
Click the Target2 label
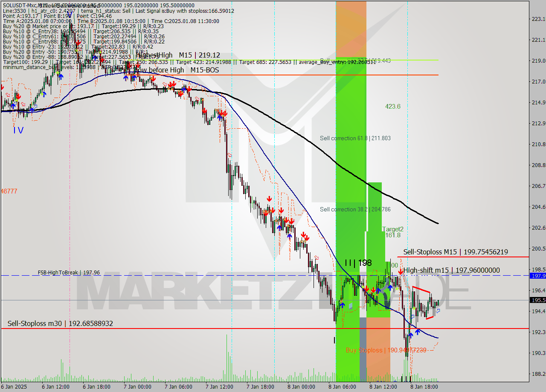coord(392,229)
